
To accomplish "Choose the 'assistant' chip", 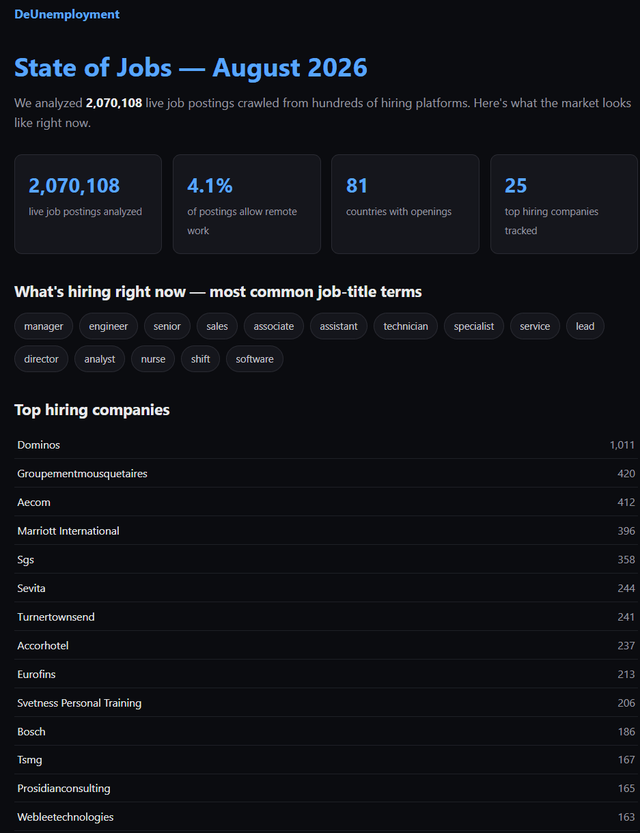I will [x=338, y=326].
